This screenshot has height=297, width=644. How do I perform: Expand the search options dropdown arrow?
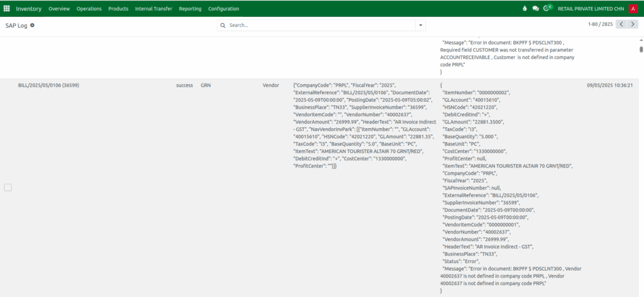[421, 25]
